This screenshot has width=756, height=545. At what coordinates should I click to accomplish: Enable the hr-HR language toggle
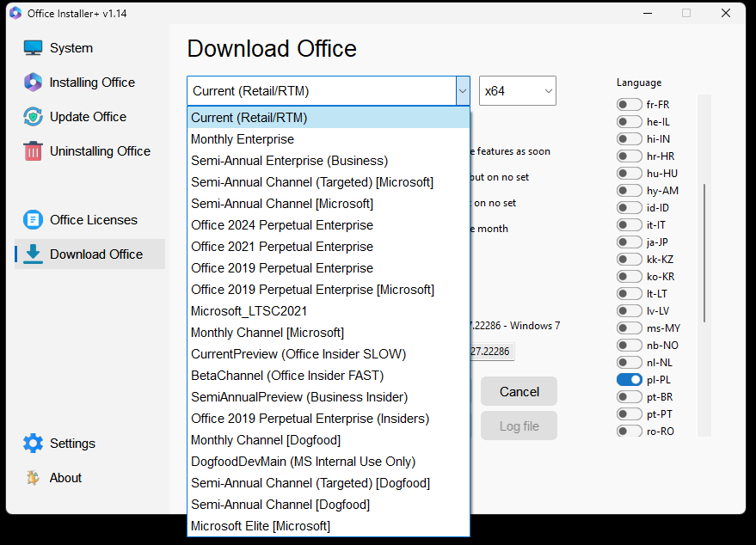pyautogui.click(x=630, y=156)
